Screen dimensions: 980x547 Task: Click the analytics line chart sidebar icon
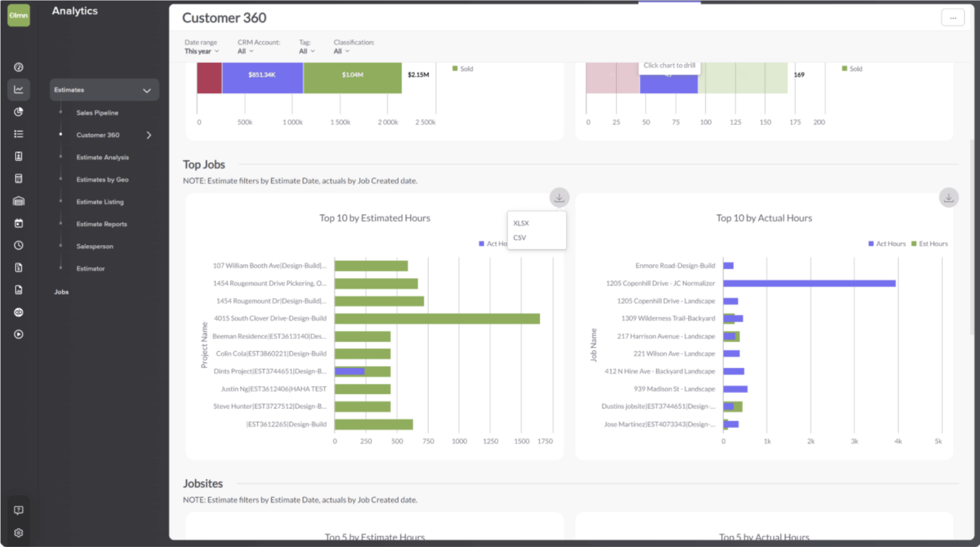(19, 90)
